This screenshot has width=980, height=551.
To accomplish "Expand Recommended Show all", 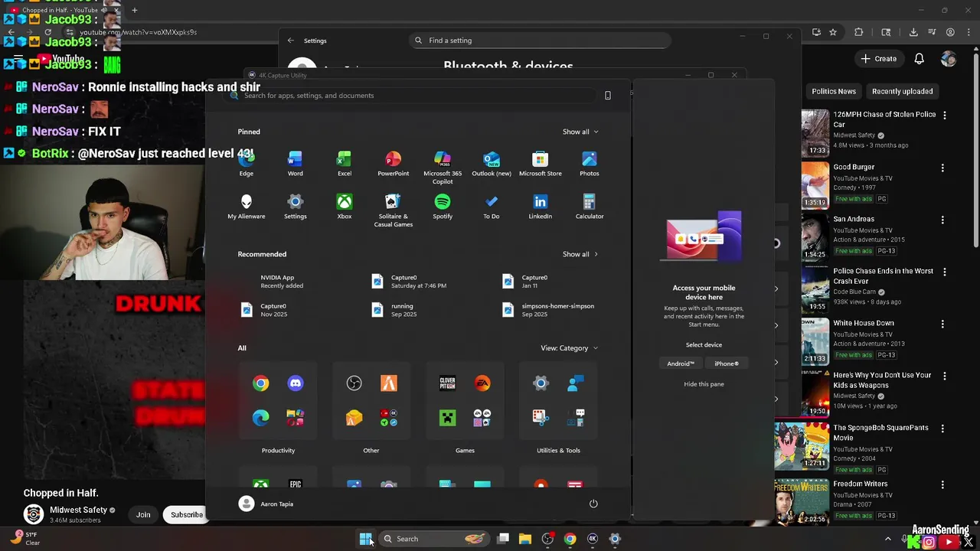I will click(x=580, y=254).
